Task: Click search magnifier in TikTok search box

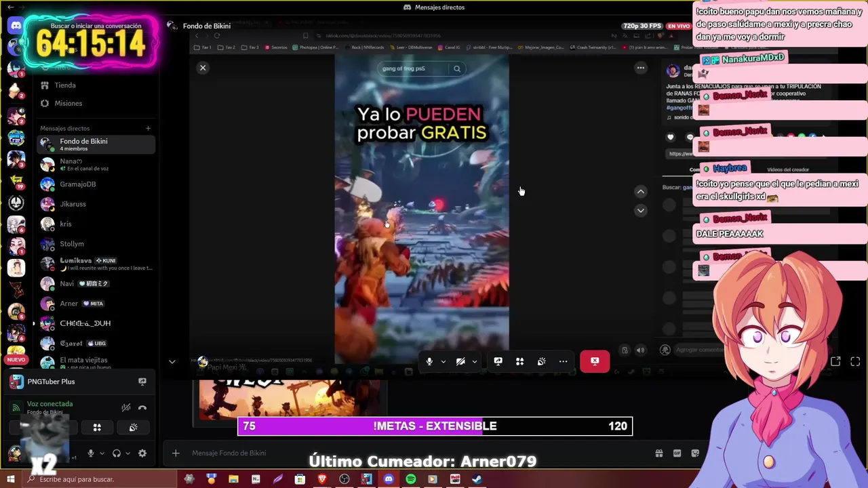Action: (457, 68)
